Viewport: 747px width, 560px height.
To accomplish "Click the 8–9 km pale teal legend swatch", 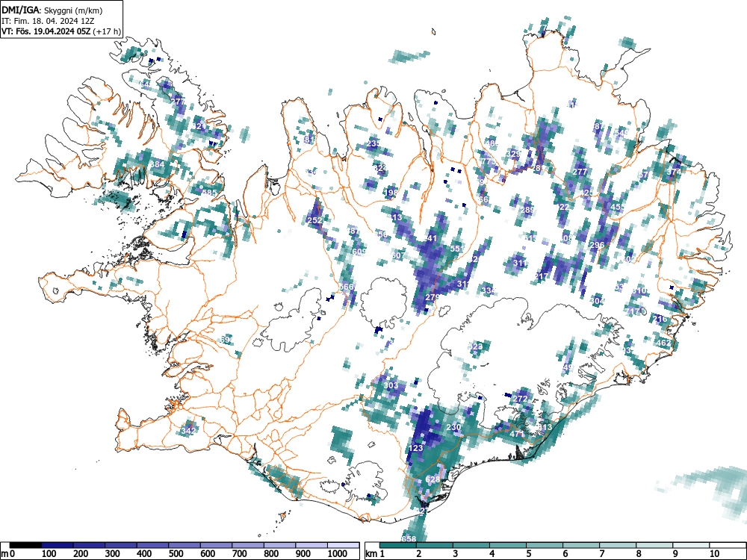I will click(x=654, y=545).
